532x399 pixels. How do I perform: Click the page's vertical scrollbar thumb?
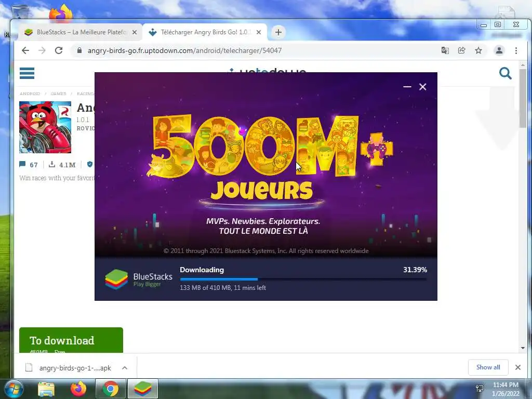[x=523, y=98]
